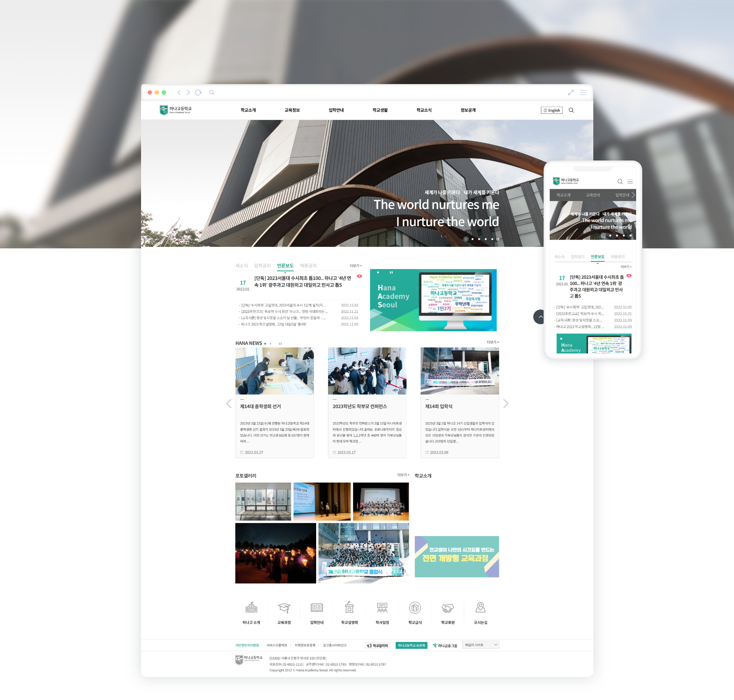
Task: Select the first hero slider dot
Action: click(x=466, y=239)
